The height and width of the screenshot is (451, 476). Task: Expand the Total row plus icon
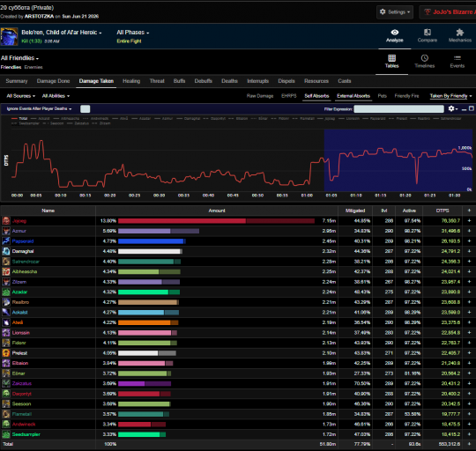pos(469,444)
